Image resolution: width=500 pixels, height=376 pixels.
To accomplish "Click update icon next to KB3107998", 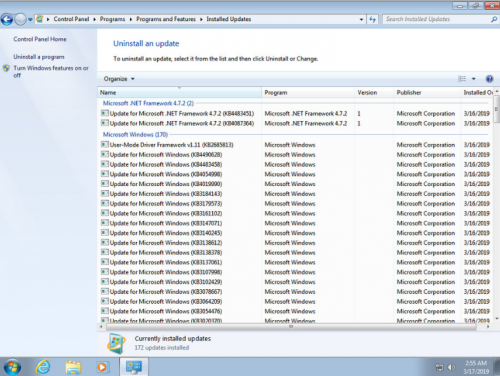I will pos(105,272).
